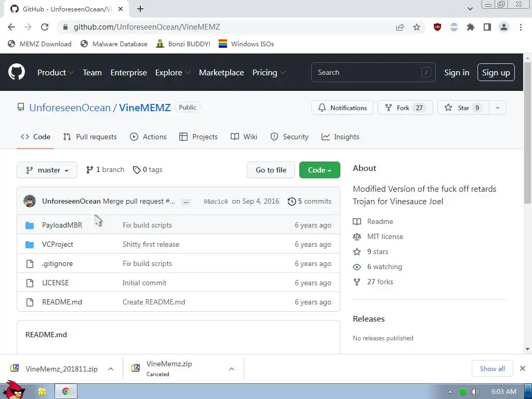Open MEMZ Download bookmark

point(39,44)
